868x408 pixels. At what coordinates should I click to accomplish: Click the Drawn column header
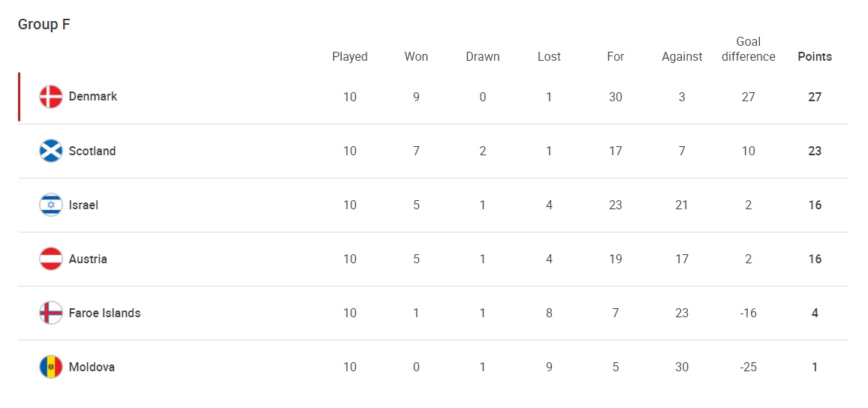click(483, 56)
